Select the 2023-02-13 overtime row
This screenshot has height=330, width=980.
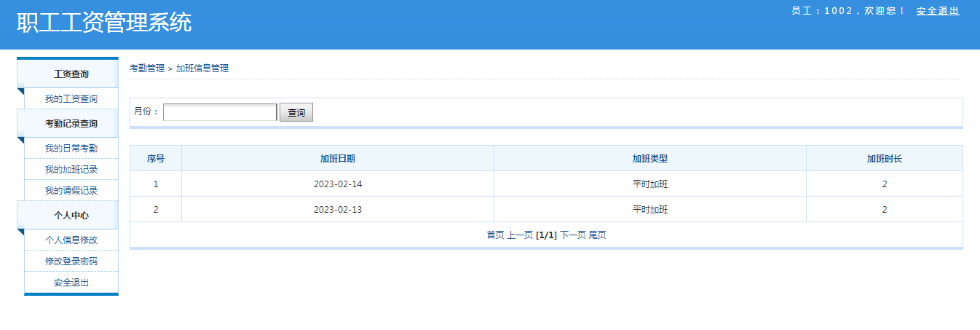click(338, 210)
